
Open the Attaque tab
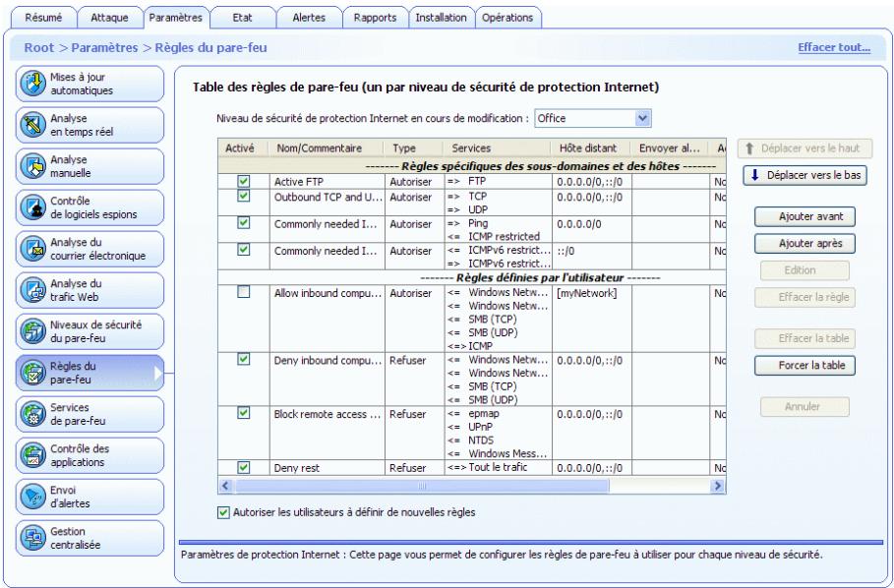point(109,18)
